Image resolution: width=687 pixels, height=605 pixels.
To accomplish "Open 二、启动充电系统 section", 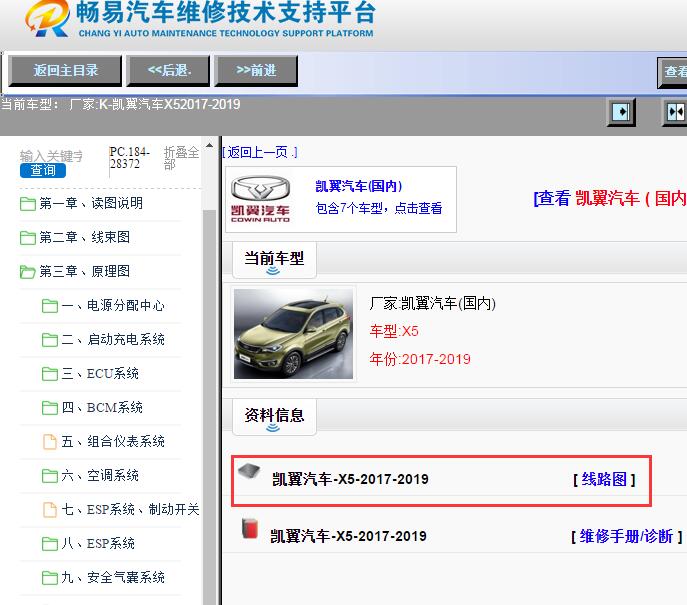I will (x=113, y=339).
